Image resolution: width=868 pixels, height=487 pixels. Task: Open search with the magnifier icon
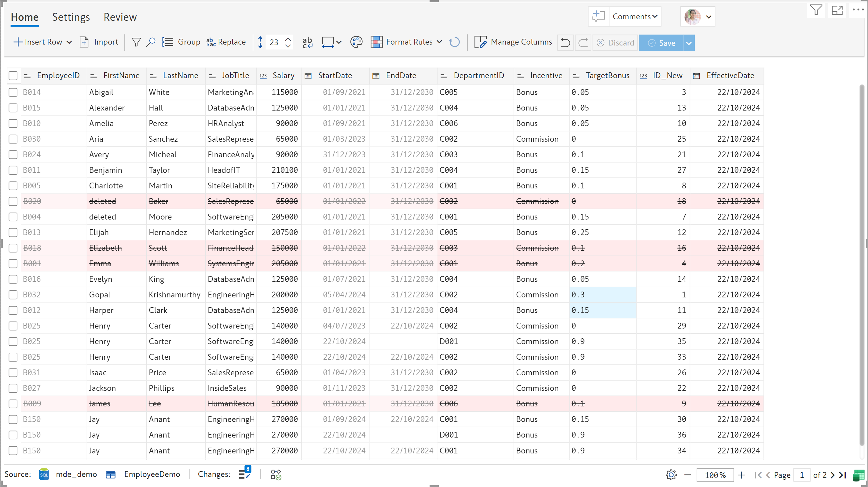pyautogui.click(x=150, y=42)
